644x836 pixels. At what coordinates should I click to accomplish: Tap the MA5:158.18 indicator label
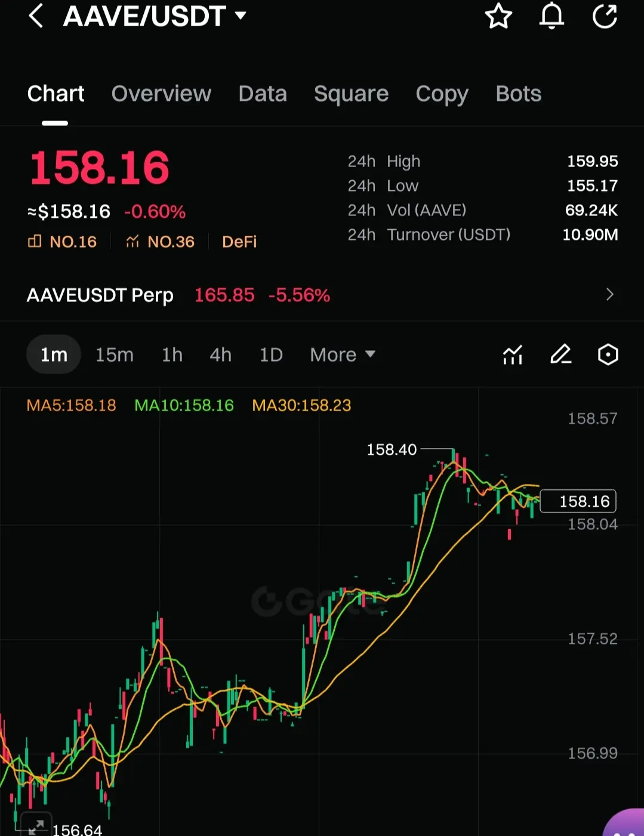72,405
